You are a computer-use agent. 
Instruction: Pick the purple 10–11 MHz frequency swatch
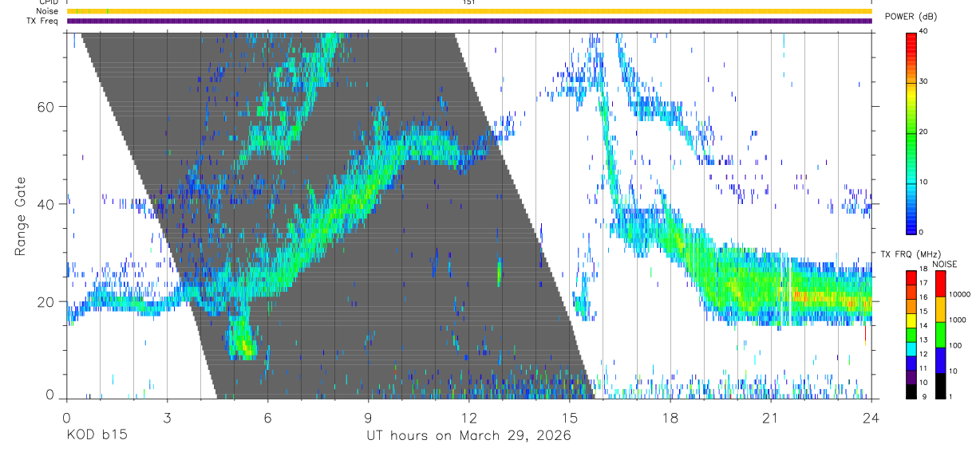coord(911,375)
